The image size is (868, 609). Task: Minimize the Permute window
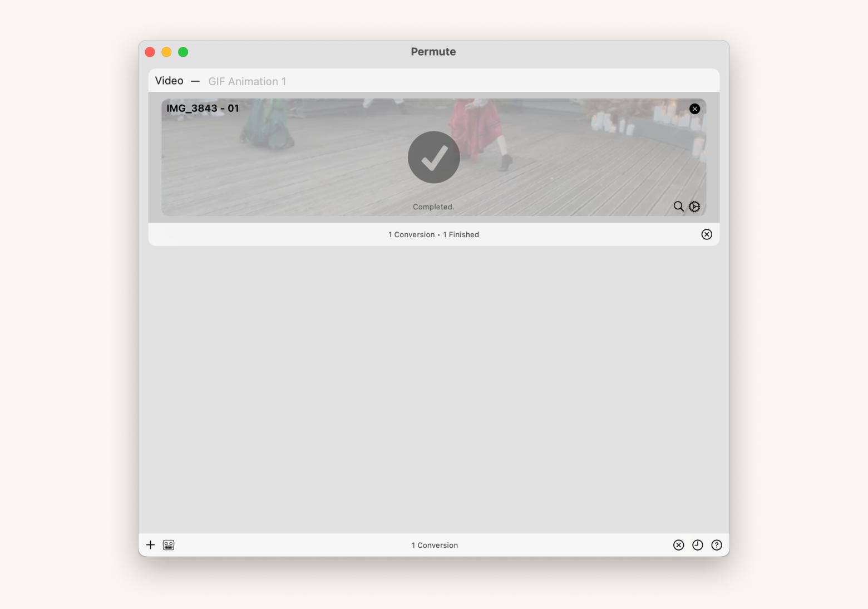tap(166, 52)
